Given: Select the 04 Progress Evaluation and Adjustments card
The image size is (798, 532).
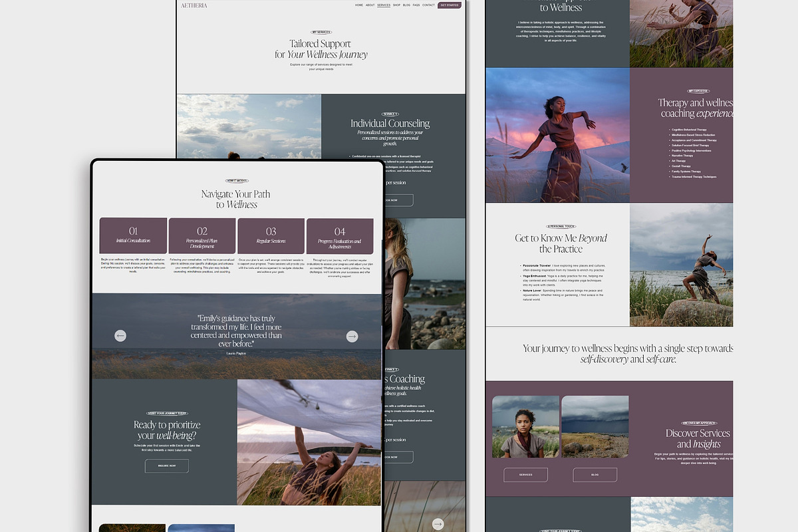Looking at the screenshot, I should tap(340, 235).
